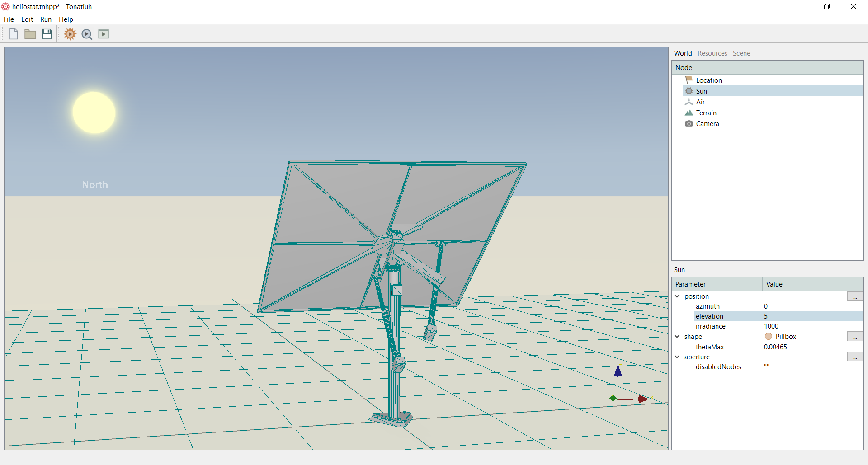Click the Air node icon
The image size is (868, 465).
pos(689,102)
